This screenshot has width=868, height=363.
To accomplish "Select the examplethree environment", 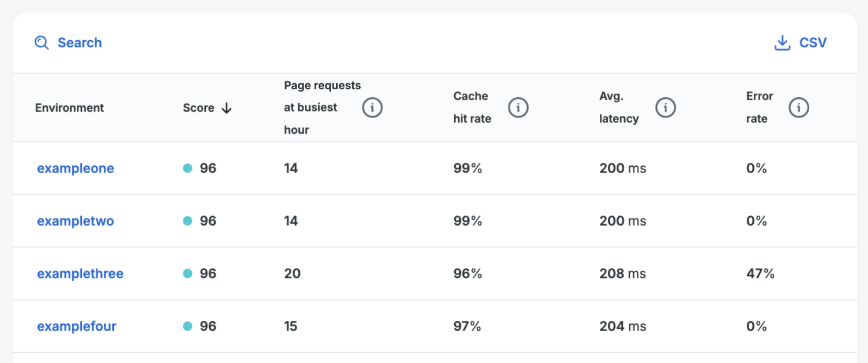I will click(x=80, y=274).
